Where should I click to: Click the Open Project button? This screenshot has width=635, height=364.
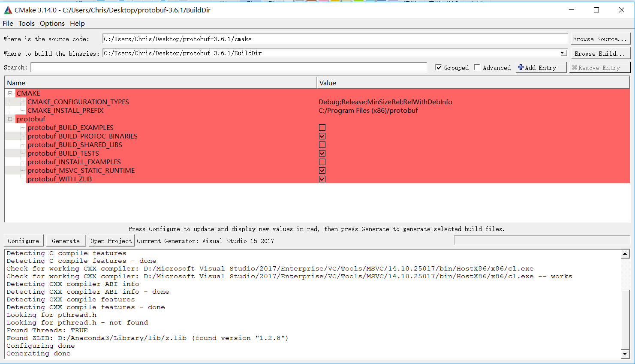[111, 241]
